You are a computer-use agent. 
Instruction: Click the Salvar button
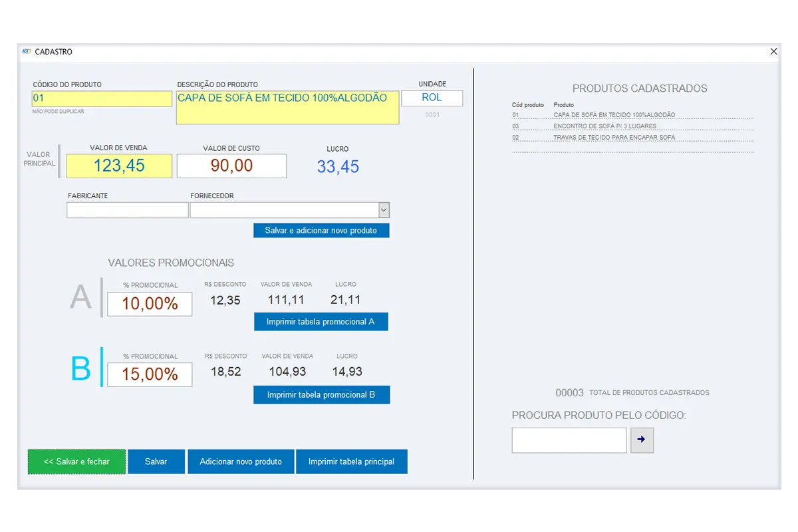(x=156, y=462)
